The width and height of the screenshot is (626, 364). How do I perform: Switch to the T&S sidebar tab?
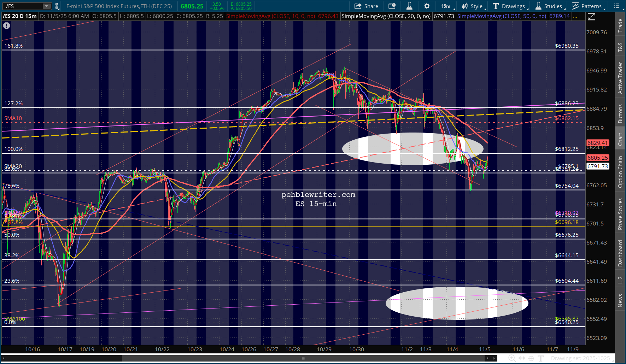pos(620,47)
